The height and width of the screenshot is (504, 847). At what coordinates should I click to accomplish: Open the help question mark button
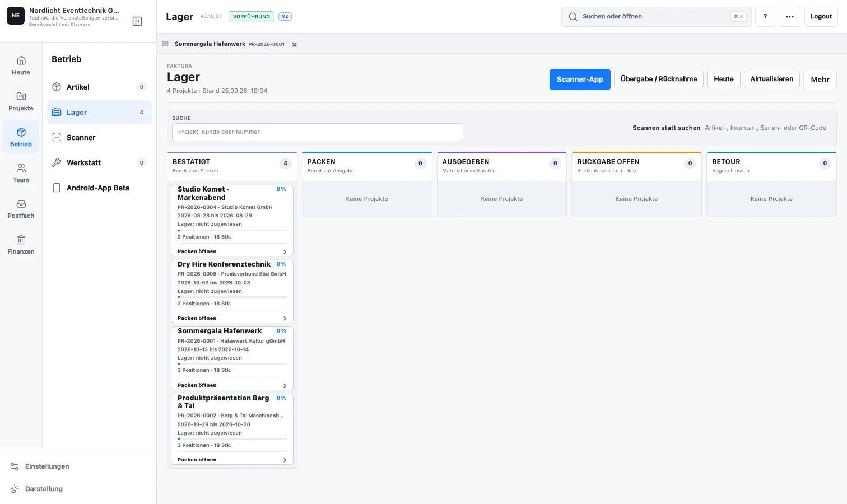coord(765,17)
